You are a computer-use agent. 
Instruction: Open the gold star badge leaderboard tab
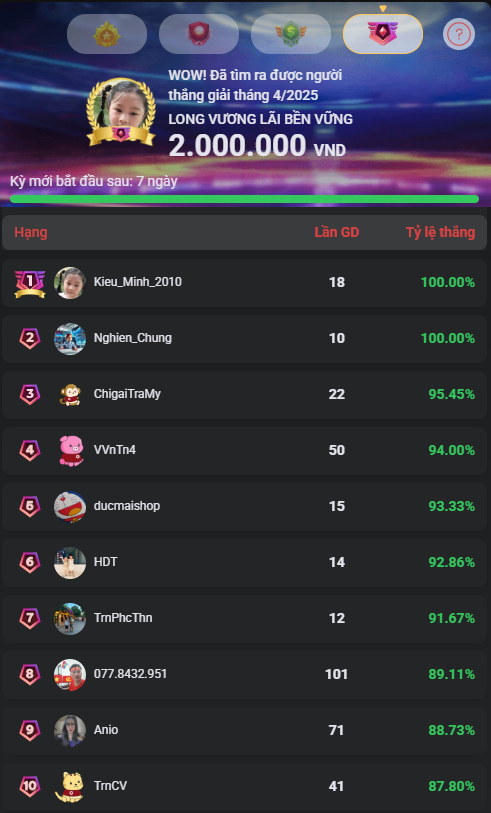tap(107, 34)
